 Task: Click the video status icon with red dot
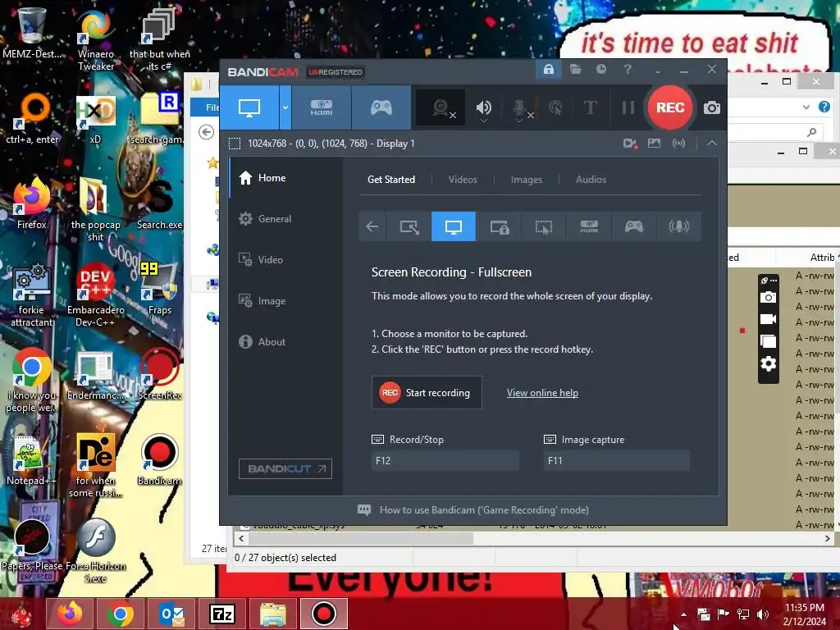pyautogui.click(x=630, y=144)
